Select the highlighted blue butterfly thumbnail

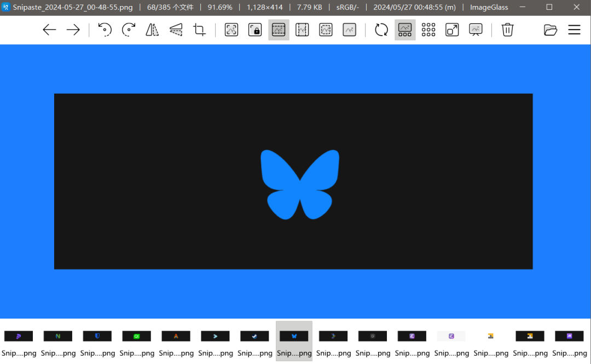[x=294, y=341]
